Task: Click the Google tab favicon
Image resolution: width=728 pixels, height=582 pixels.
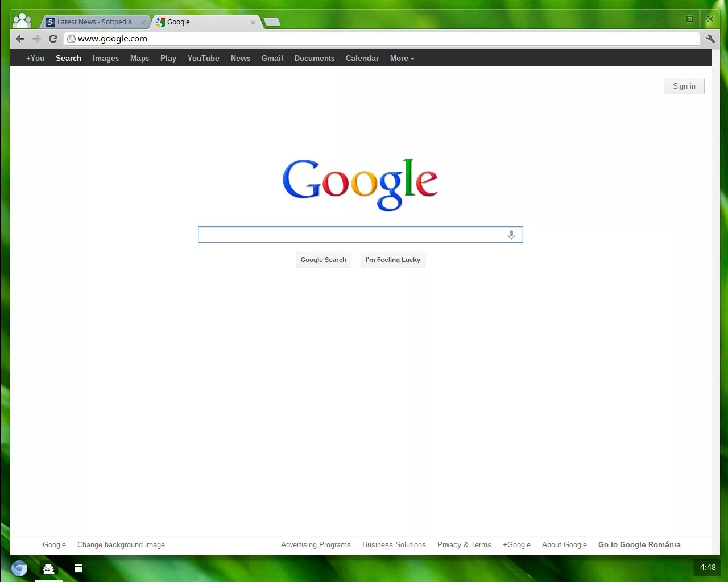Action: click(x=160, y=22)
